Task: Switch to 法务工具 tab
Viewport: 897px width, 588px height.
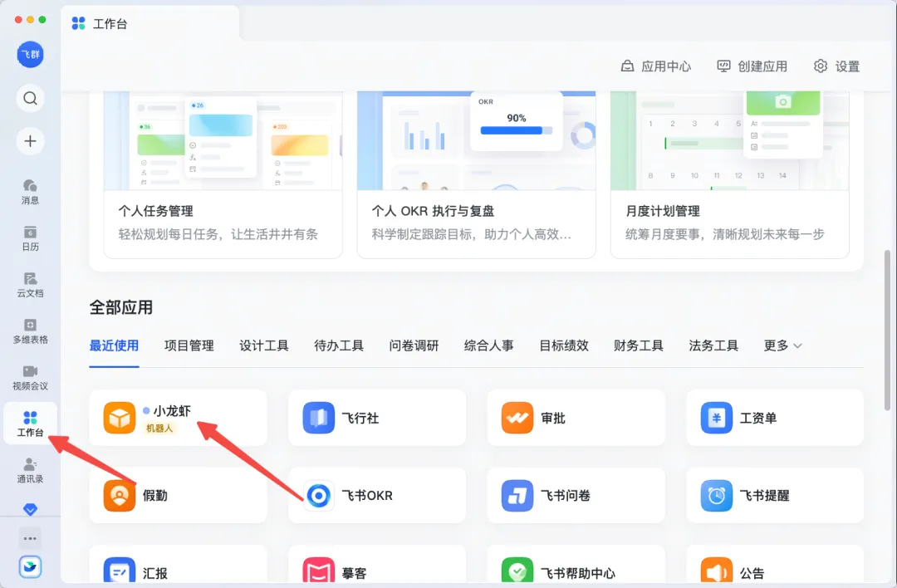Action: (713, 345)
